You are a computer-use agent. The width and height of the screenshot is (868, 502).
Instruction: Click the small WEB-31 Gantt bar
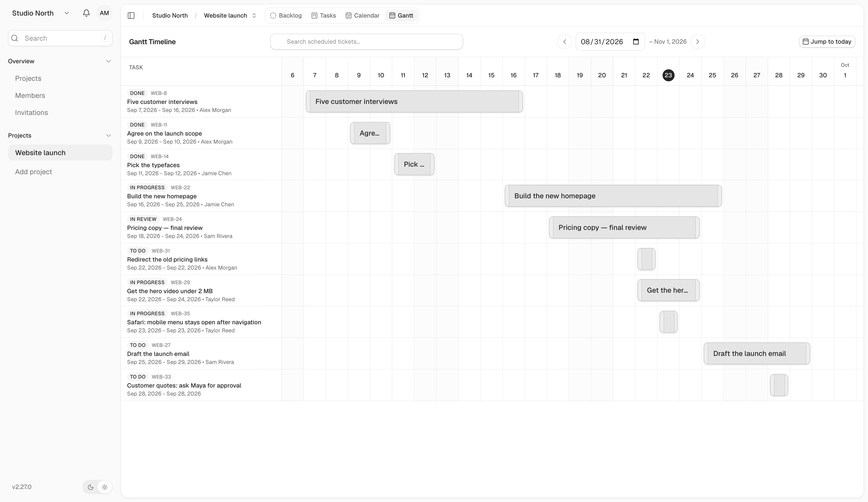[646, 259]
